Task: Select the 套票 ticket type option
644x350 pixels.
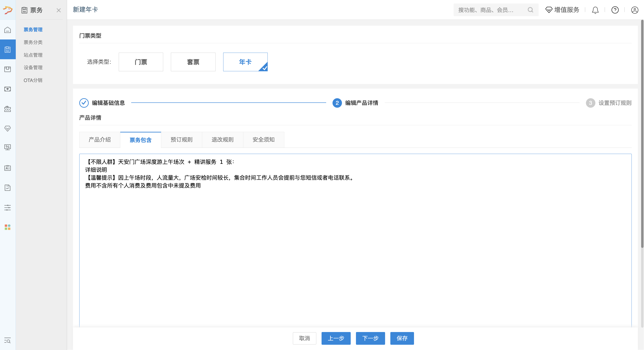Action: (193, 62)
